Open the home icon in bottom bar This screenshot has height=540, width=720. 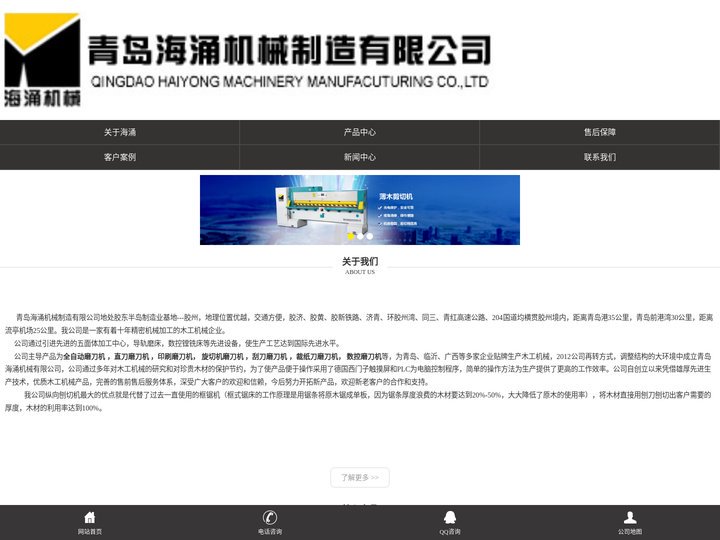pyautogui.click(x=90, y=518)
